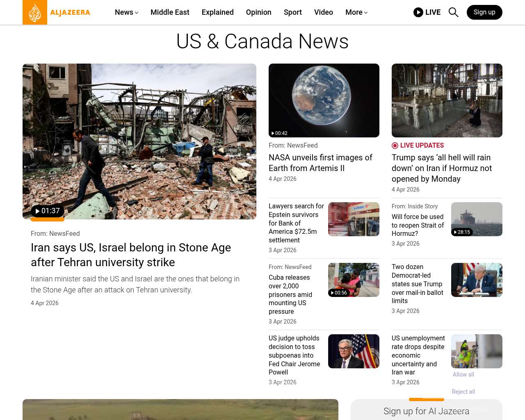Click Reject all cookies

(x=463, y=392)
